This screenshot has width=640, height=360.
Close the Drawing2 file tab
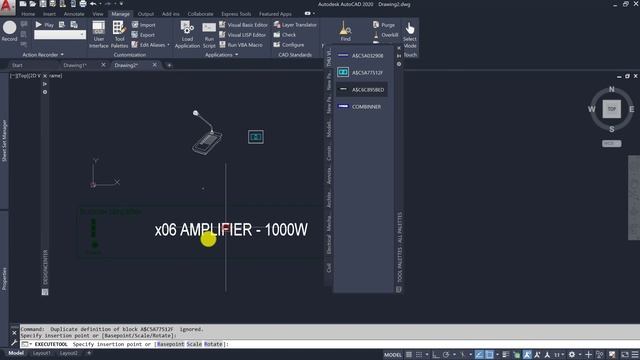pos(155,65)
